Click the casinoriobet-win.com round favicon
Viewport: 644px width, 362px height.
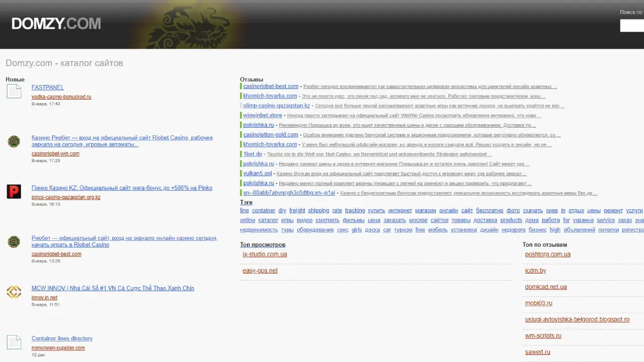point(14,141)
